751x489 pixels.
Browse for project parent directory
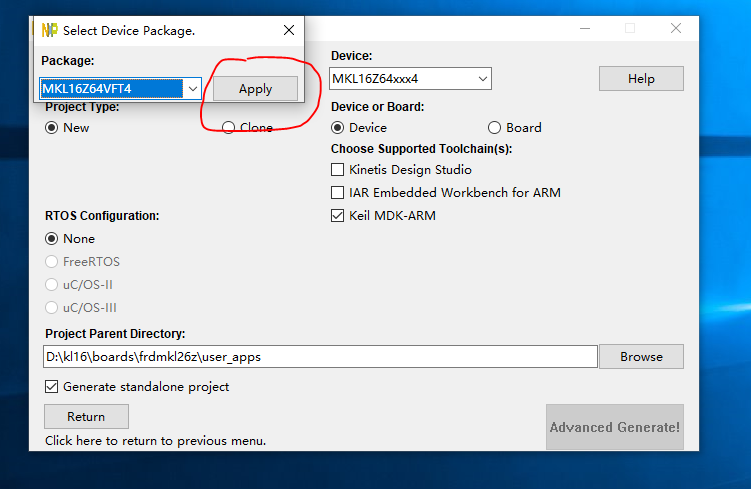[641, 357]
